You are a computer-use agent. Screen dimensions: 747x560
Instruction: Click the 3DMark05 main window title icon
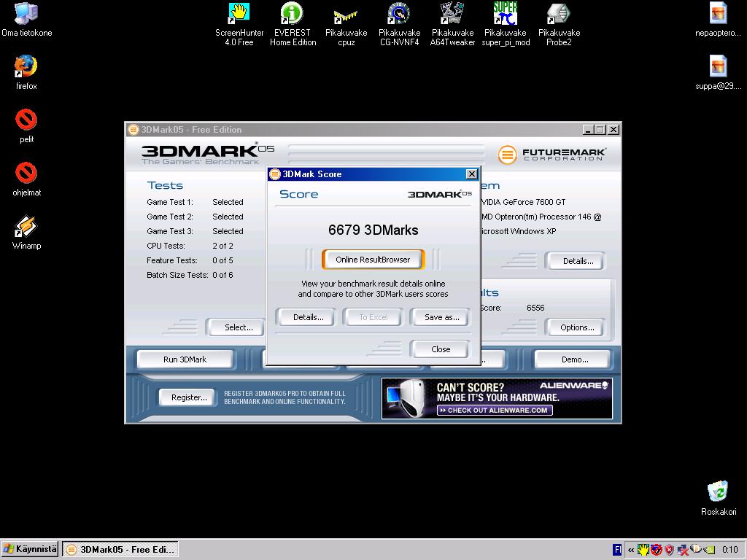pos(133,130)
